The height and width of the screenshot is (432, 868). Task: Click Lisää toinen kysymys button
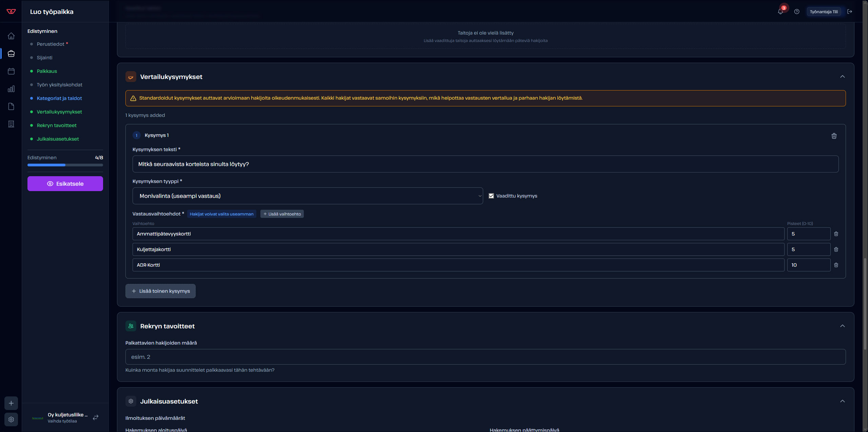tap(160, 291)
